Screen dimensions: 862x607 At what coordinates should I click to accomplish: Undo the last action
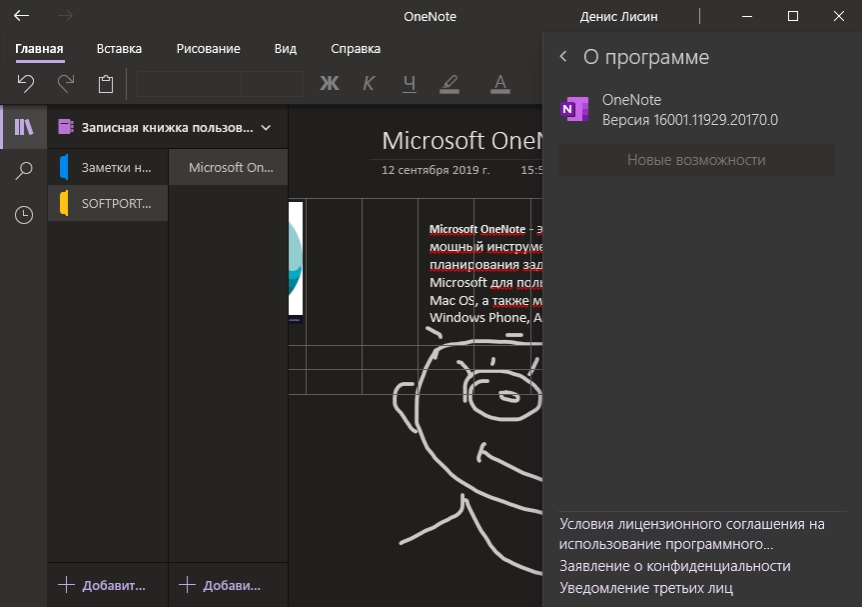click(25, 84)
